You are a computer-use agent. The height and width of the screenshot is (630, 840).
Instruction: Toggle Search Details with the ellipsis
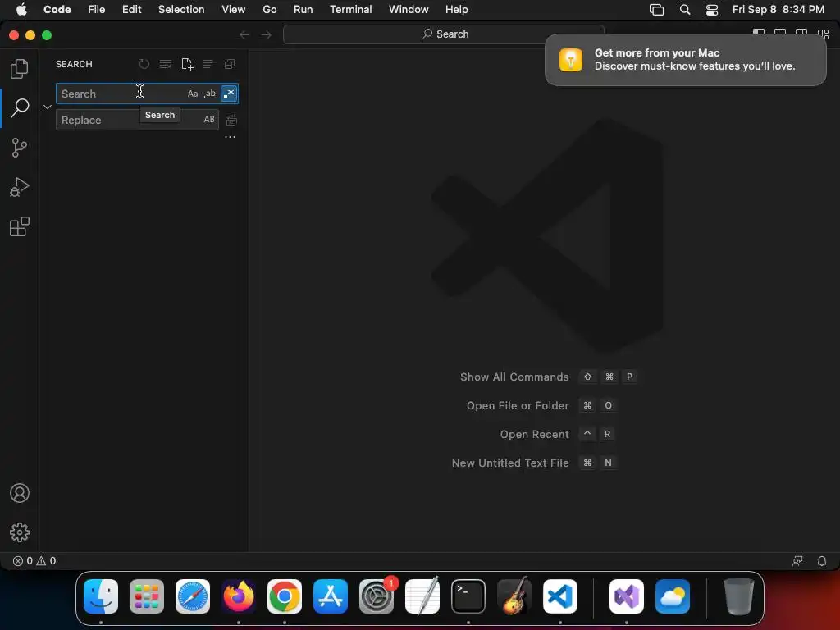230,137
